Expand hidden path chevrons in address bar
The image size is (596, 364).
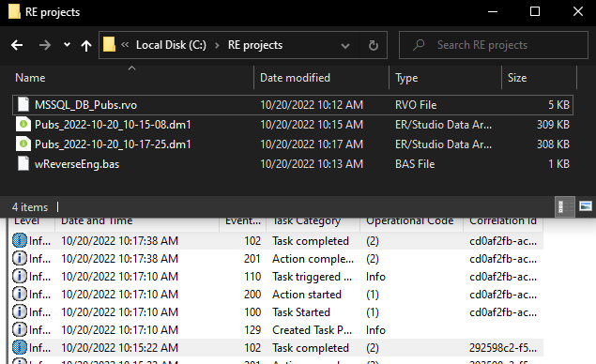125,45
